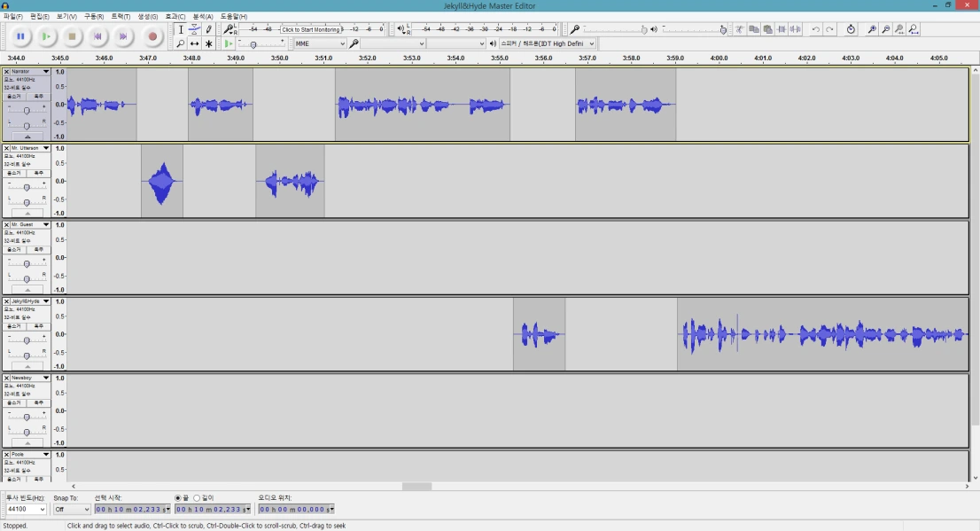
Task: Click the recording meter microphone icon
Action: pyautogui.click(x=229, y=29)
